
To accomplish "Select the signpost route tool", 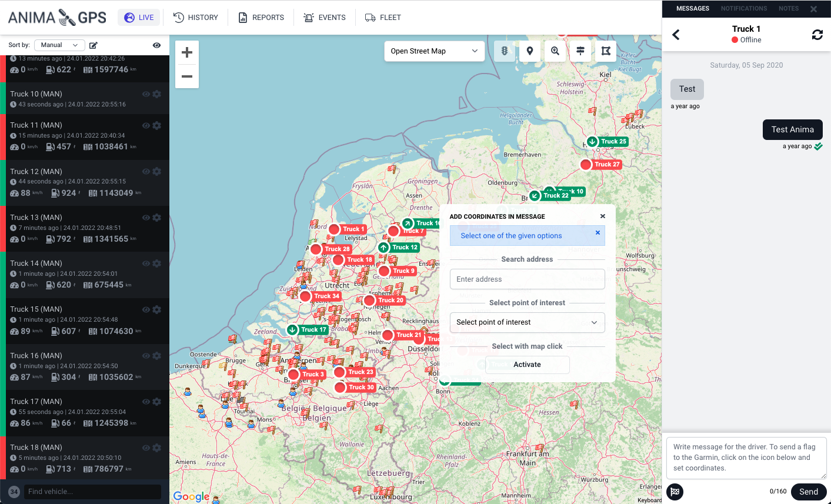I will tap(580, 51).
